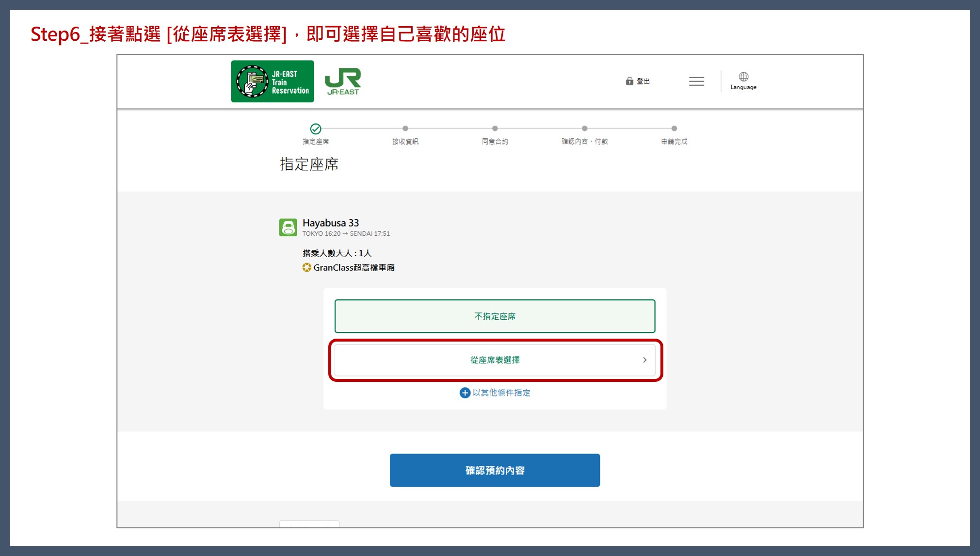Choose 從座席表選擇 seat map option
980x556 pixels.
coord(495,360)
